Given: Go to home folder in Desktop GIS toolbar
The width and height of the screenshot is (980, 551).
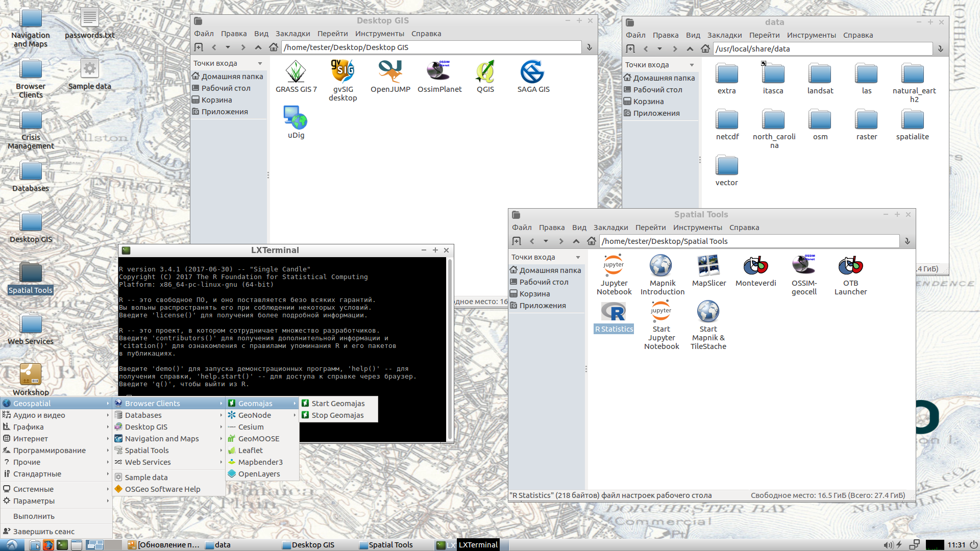Looking at the screenshot, I should point(274,47).
